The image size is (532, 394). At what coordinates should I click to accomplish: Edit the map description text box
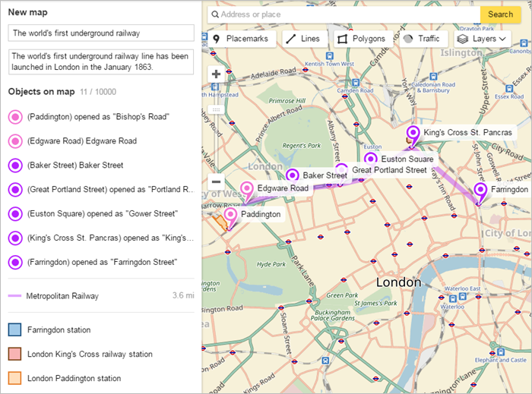[100, 61]
